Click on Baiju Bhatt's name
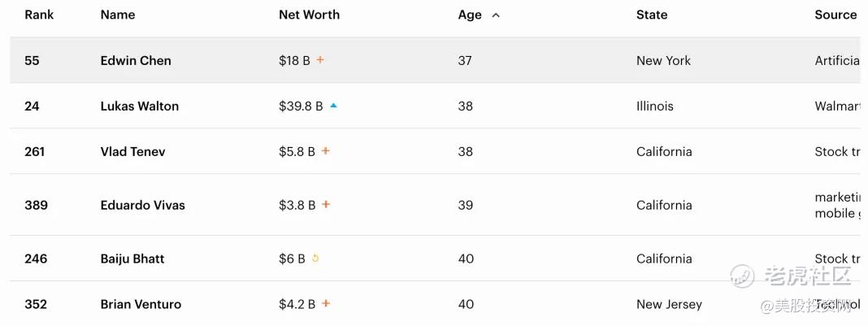Screen dimensions: 868x326 tap(132, 259)
